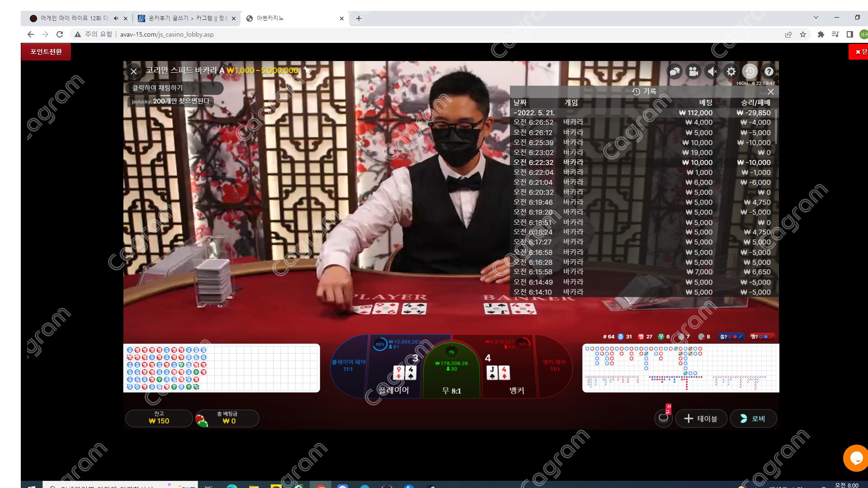Screen dimensions: 868x488
Task: Close the baccarat game with X icon
Action: (133, 71)
